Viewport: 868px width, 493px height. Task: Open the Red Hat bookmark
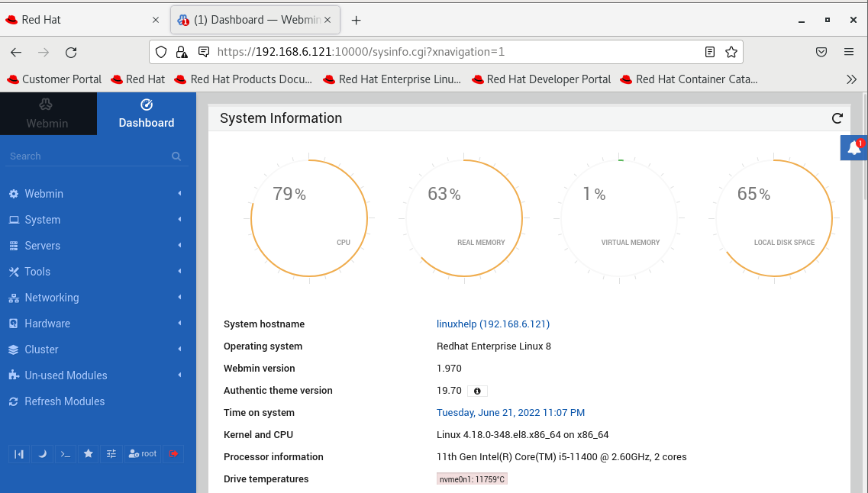138,79
